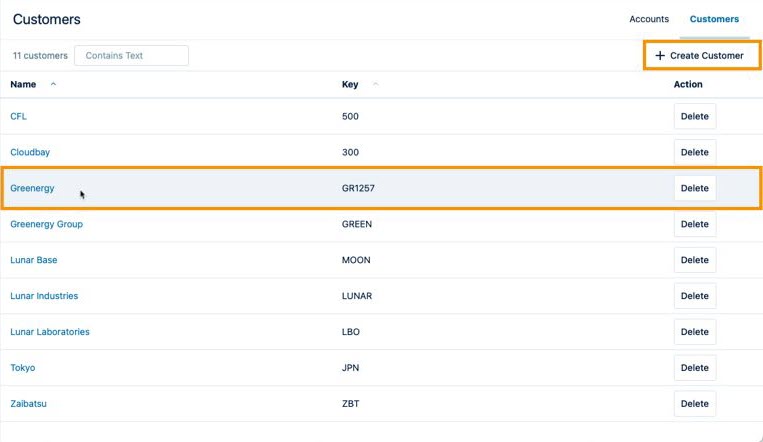
Task: Open the CFL customer link
Action: [19, 116]
